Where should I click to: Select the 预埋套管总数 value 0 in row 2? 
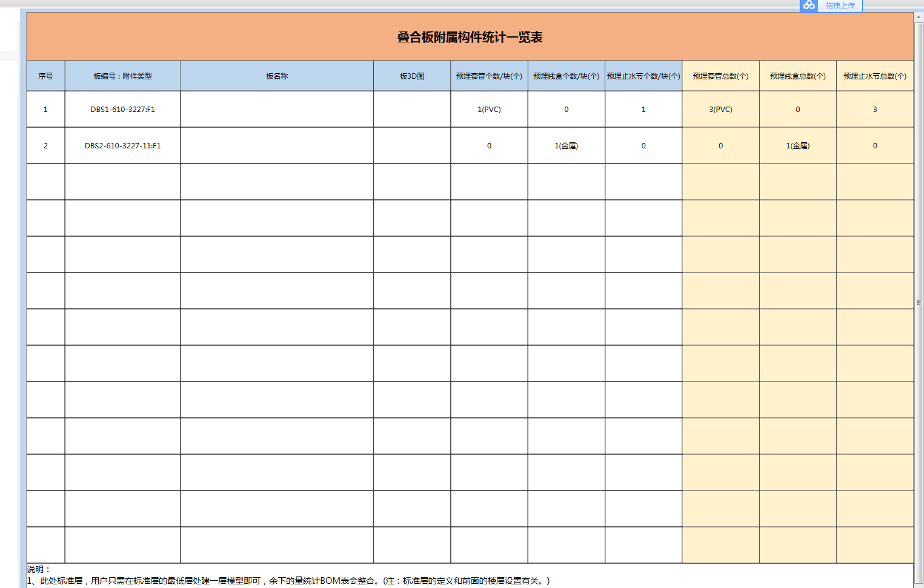(720, 145)
